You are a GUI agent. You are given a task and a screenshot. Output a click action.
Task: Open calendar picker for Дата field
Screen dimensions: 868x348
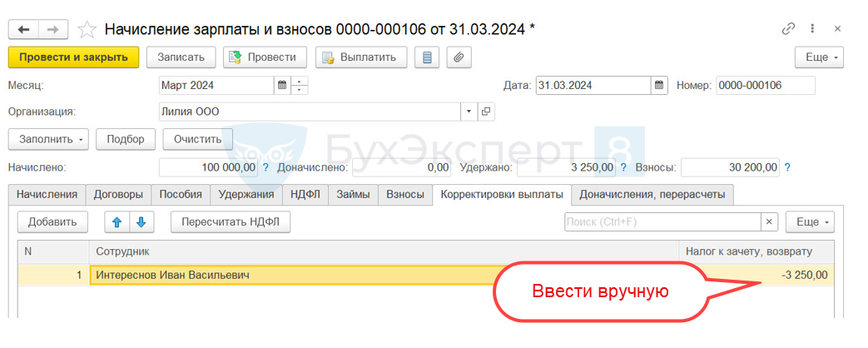[x=658, y=86]
